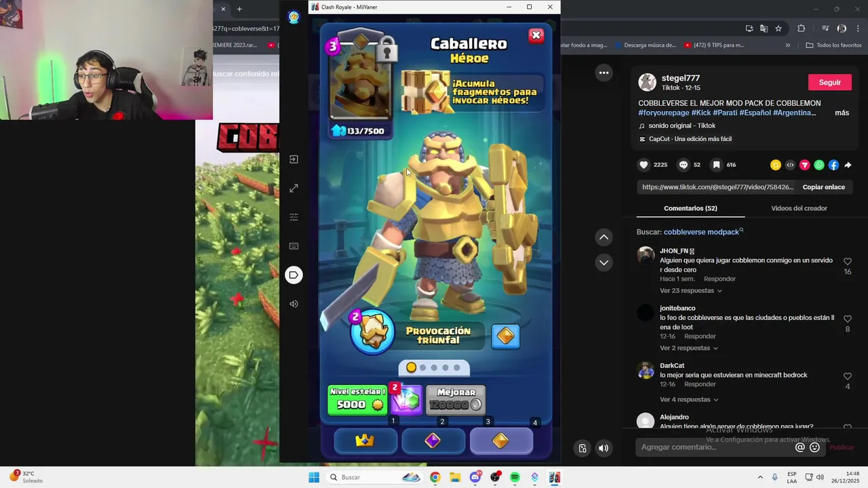
Task: Select the third pagination dot
Action: point(434,367)
